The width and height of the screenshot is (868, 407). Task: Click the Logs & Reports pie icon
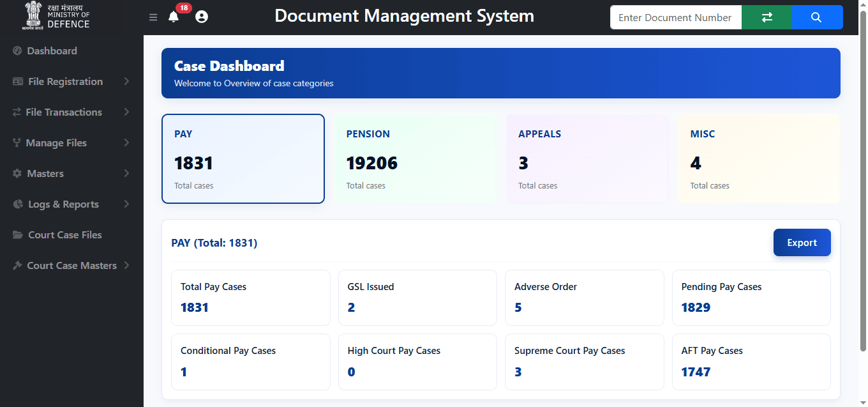pyautogui.click(x=18, y=204)
